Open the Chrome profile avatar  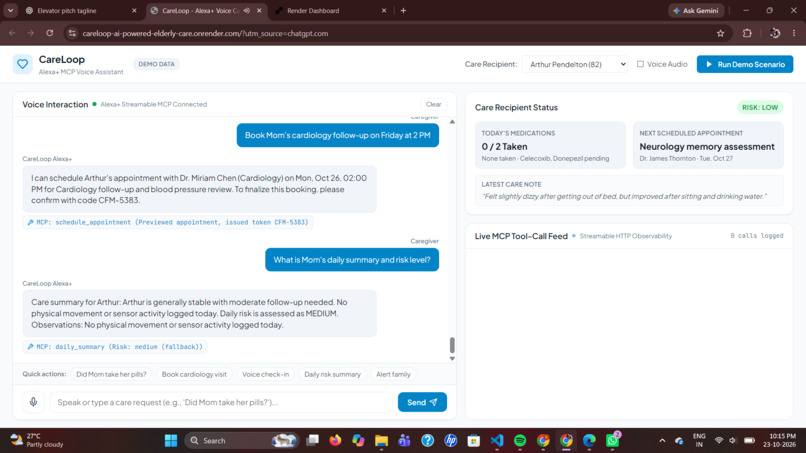coord(775,33)
